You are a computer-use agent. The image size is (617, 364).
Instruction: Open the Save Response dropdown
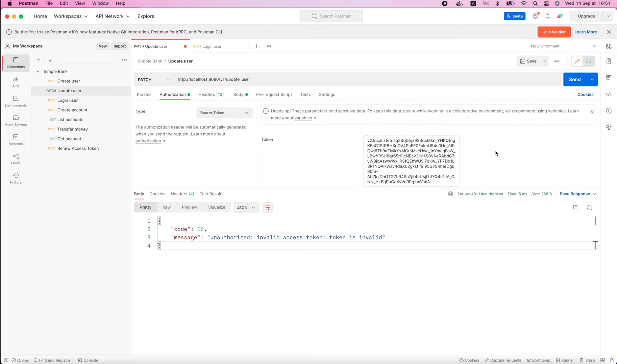pyautogui.click(x=577, y=194)
